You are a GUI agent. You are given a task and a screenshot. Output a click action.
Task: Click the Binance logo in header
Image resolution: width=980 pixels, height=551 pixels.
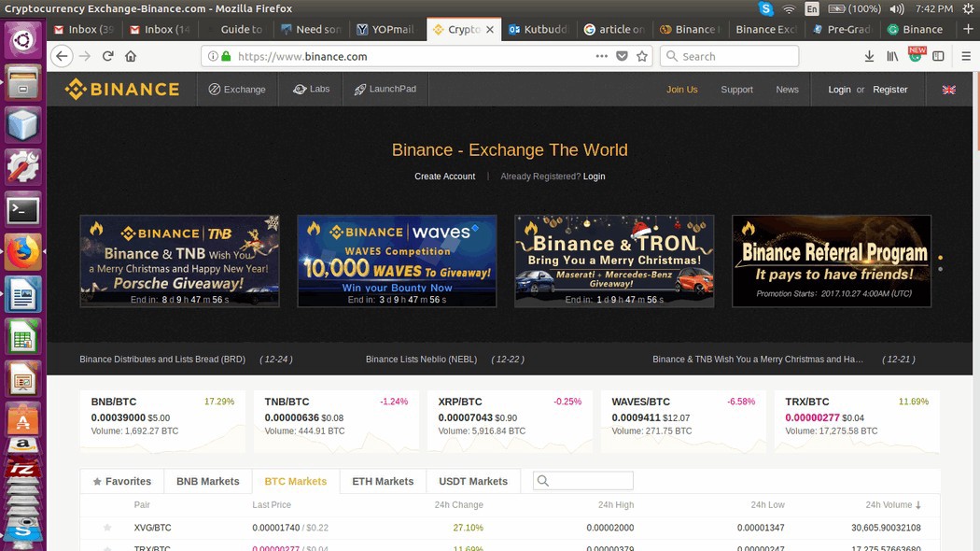(x=121, y=90)
